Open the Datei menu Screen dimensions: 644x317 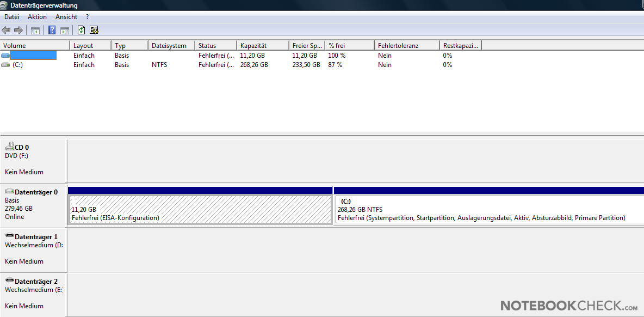point(11,17)
